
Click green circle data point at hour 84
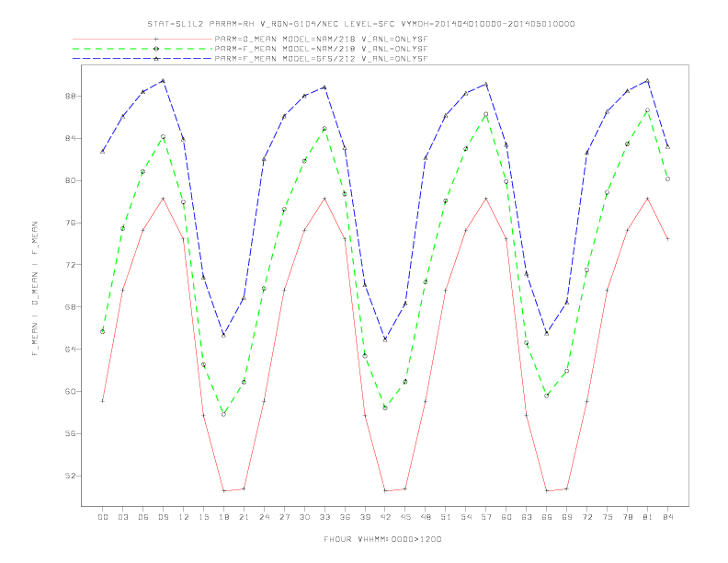tap(667, 178)
